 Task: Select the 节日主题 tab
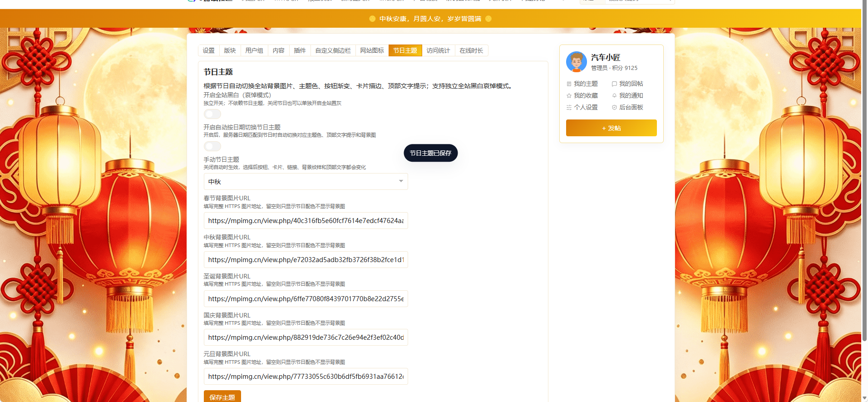click(405, 50)
